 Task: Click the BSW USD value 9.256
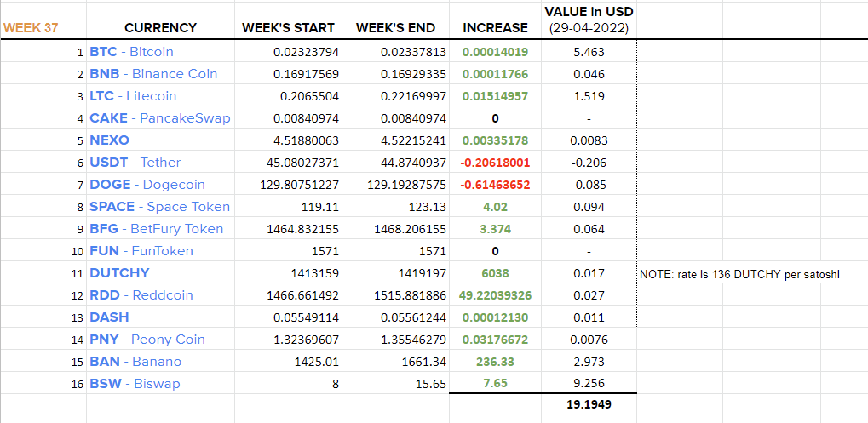pos(589,384)
